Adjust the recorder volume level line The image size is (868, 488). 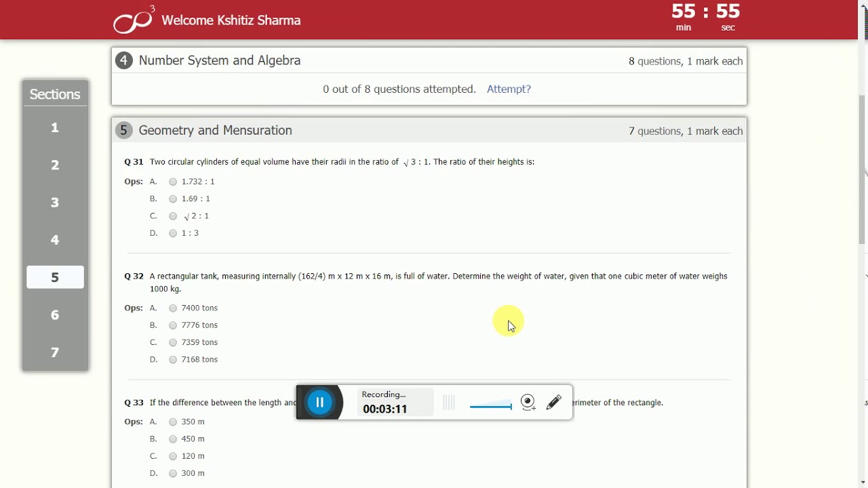pyautogui.click(x=490, y=406)
